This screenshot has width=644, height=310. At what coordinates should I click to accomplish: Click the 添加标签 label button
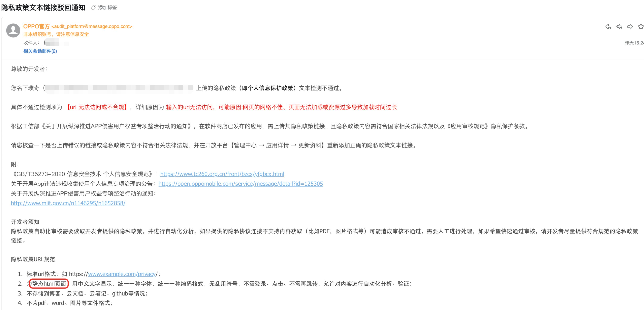point(107,8)
